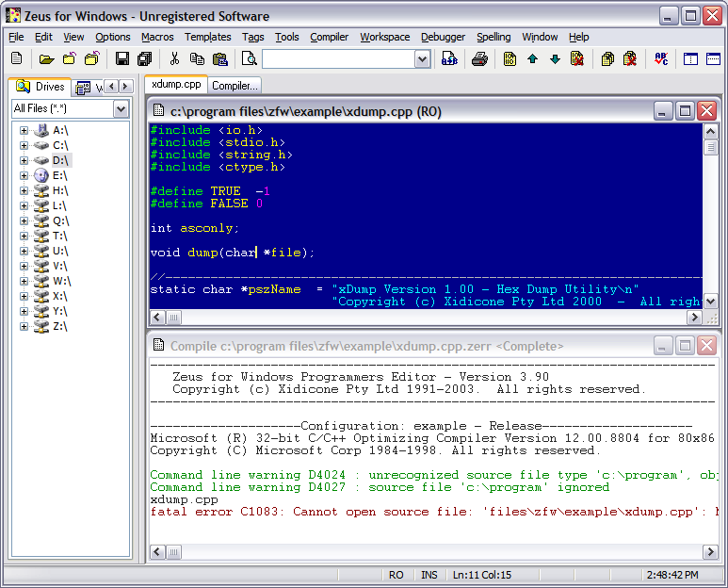Cut selection with the scissors icon
Image resolution: width=728 pixels, height=588 pixels.
(174, 58)
